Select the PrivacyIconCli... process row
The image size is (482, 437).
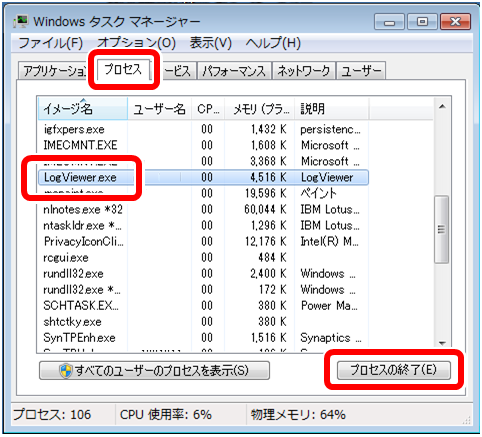[203, 241]
